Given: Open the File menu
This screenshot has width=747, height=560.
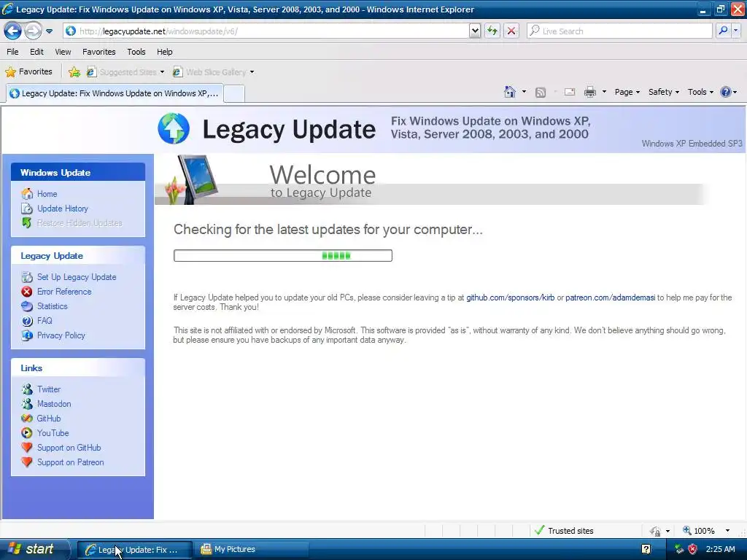Looking at the screenshot, I should (x=12, y=52).
